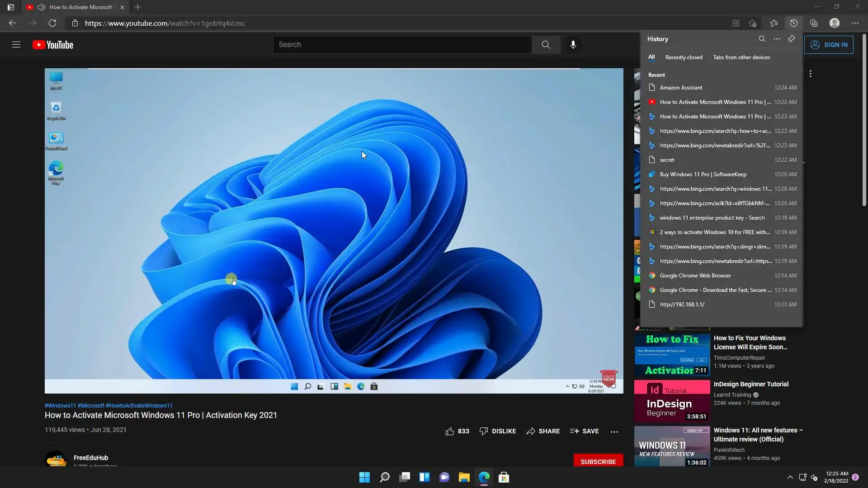
Task: Open video actions three-dot menu
Action: pos(614,432)
